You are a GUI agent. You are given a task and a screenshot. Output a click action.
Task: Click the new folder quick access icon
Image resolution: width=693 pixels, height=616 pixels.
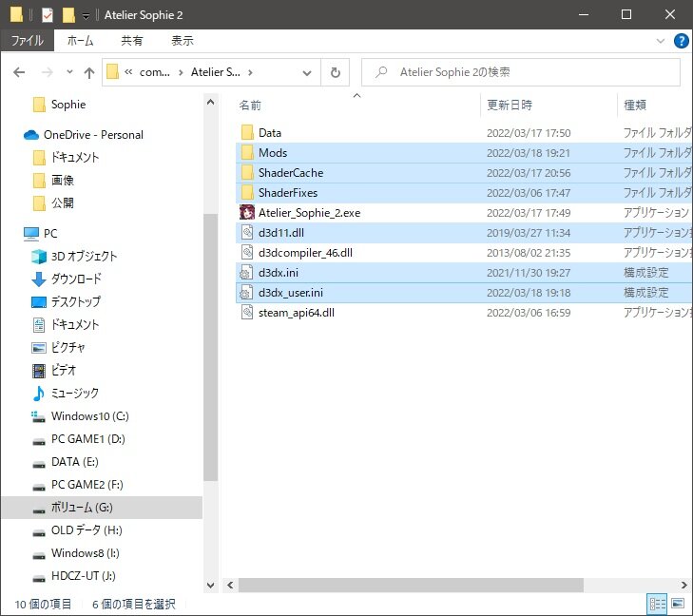tap(68, 15)
